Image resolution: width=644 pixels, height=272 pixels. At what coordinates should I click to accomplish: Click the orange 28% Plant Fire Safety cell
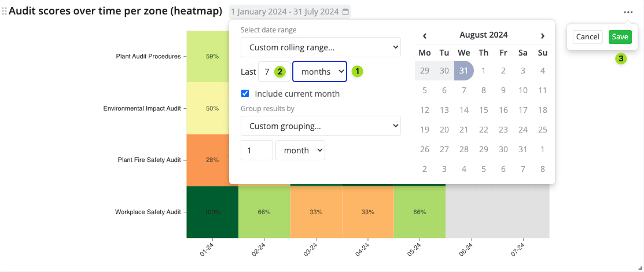click(212, 160)
